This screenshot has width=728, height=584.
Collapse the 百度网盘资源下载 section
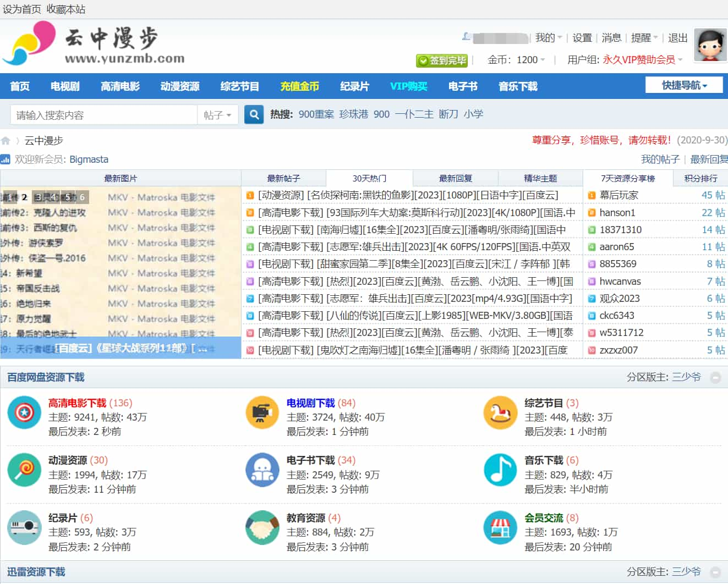(715, 377)
